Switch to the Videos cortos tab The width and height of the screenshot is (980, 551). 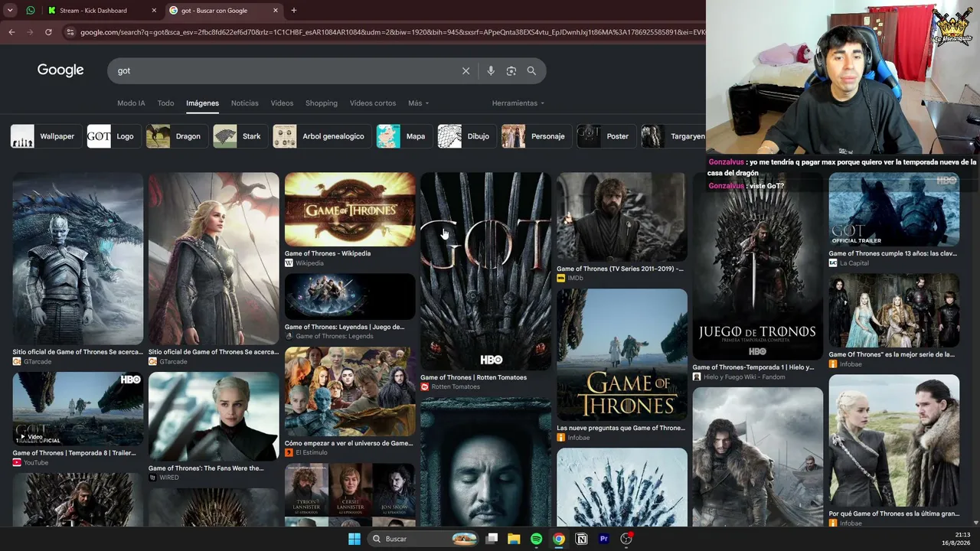click(373, 103)
